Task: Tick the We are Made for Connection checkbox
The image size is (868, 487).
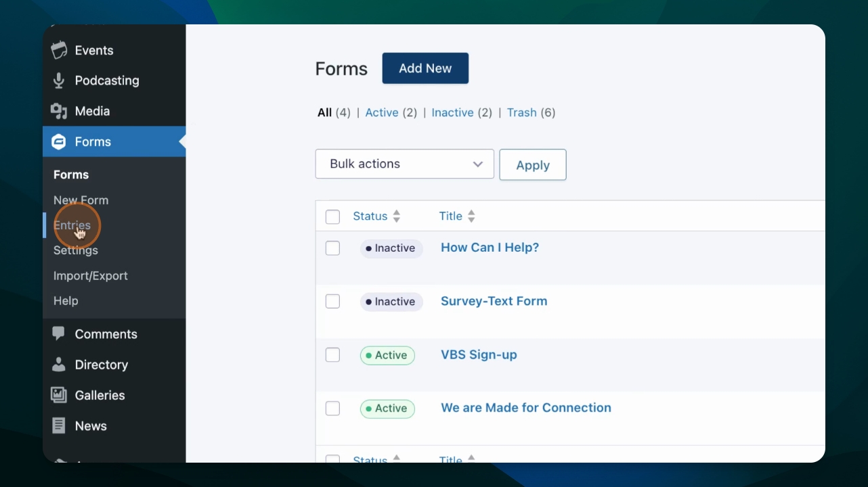Action: (x=332, y=409)
